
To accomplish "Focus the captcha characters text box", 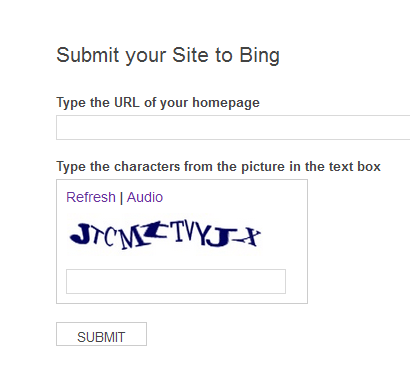I will 176,282.
